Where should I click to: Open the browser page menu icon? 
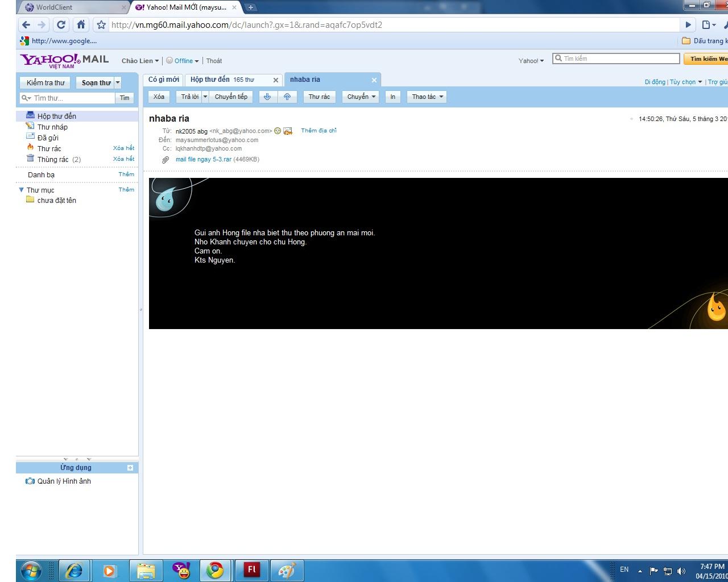click(x=708, y=25)
